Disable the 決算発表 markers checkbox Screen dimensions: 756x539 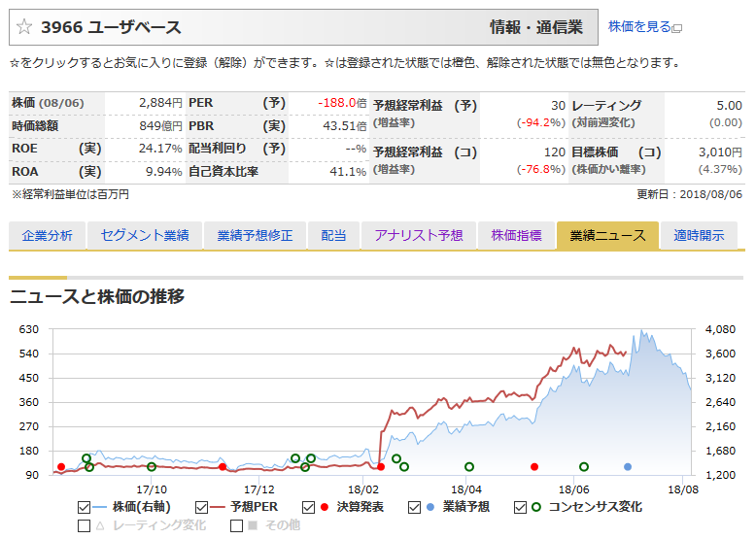(309, 506)
